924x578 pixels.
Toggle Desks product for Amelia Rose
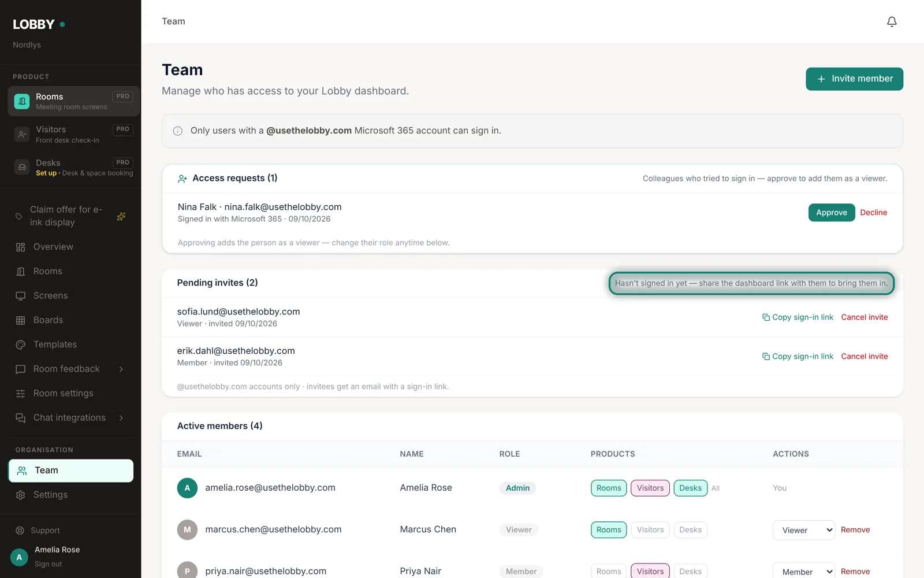coord(690,488)
